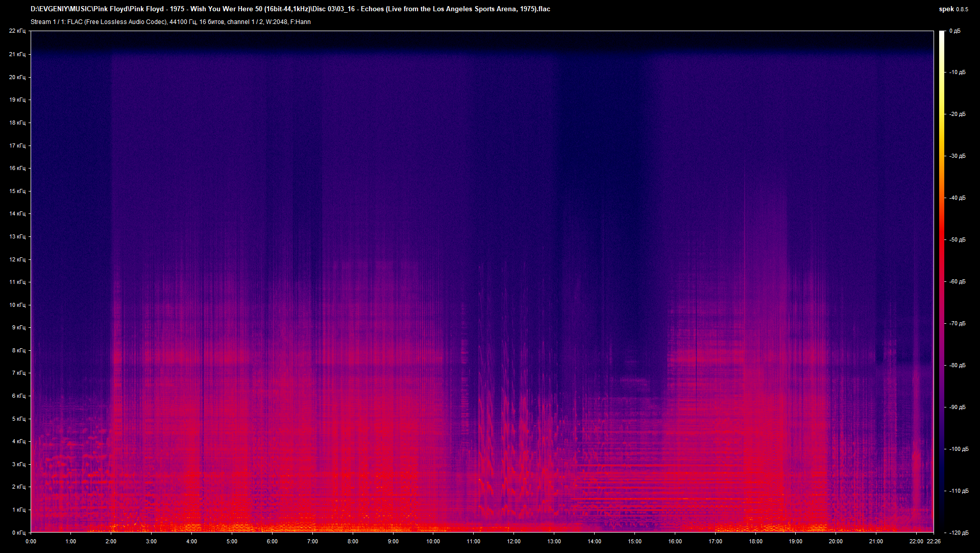Image resolution: width=980 pixels, height=553 pixels.
Task: Click the Disc 03 portion of the path
Action: (324, 9)
